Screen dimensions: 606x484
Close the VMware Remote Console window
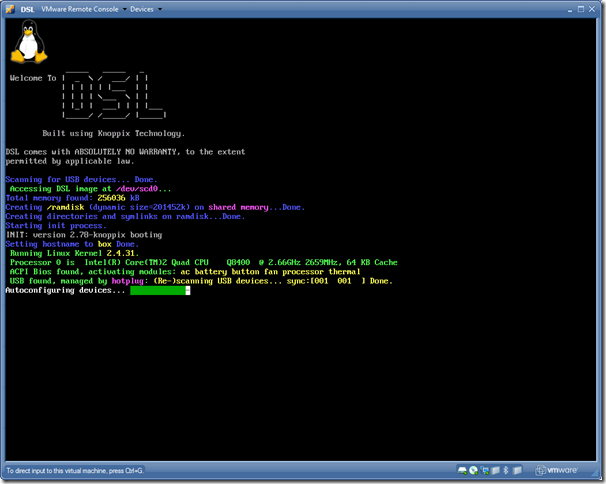[592, 9]
